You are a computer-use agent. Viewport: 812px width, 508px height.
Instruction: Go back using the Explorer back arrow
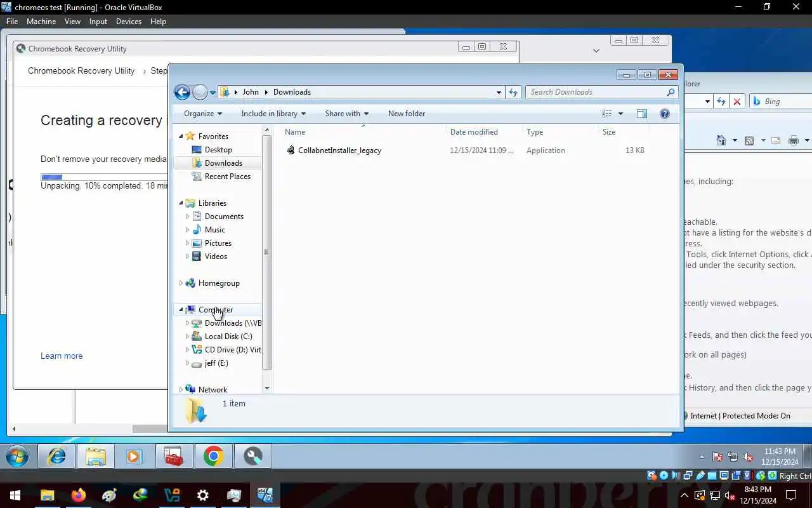pyautogui.click(x=182, y=93)
